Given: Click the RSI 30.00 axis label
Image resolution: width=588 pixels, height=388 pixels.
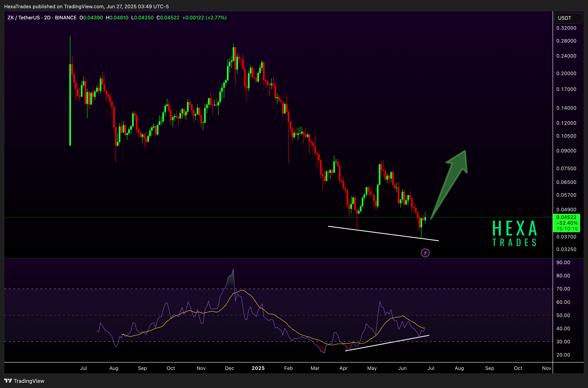Looking at the screenshot, I should point(563,342).
